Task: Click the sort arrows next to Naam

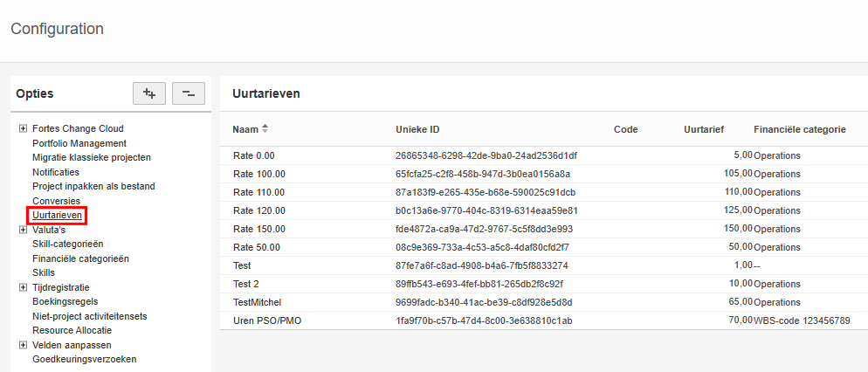Action: [x=265, y=129]
